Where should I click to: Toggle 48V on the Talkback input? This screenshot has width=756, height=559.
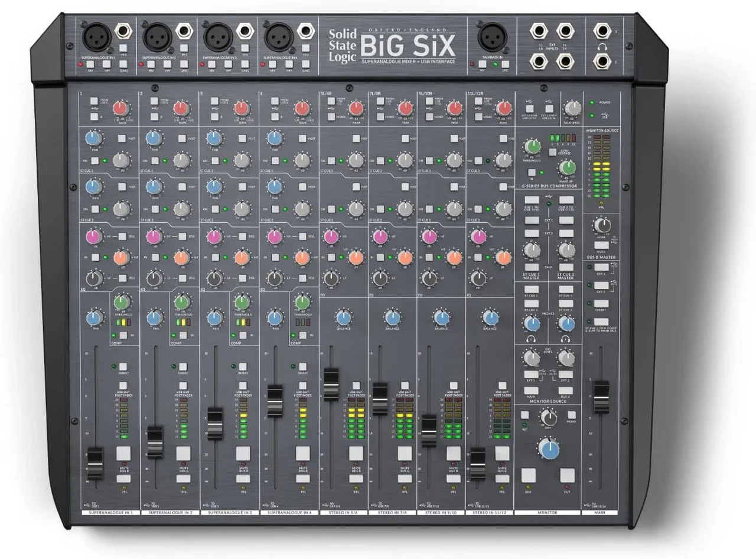coord(483,63)
